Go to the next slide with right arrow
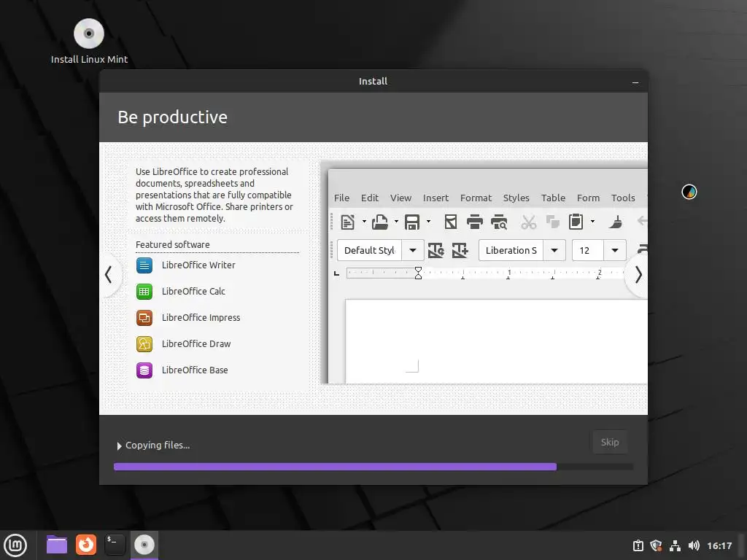 pyautogui.click(x=638, y=275)
